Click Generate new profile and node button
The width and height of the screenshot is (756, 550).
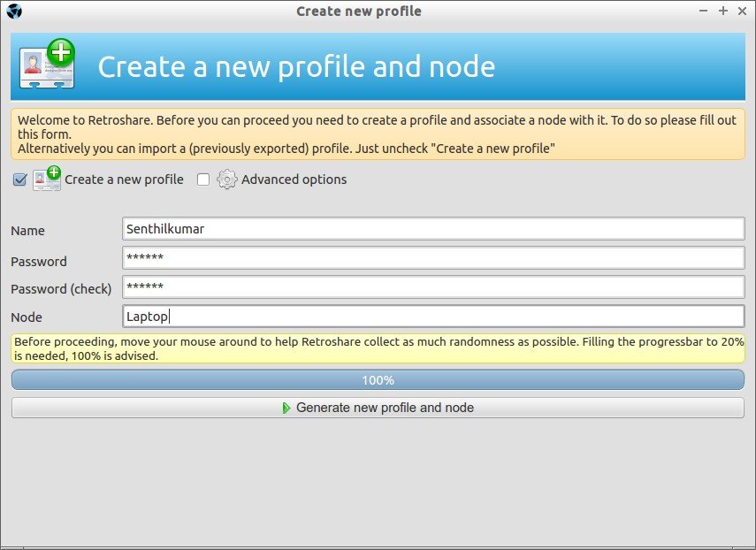378,408
